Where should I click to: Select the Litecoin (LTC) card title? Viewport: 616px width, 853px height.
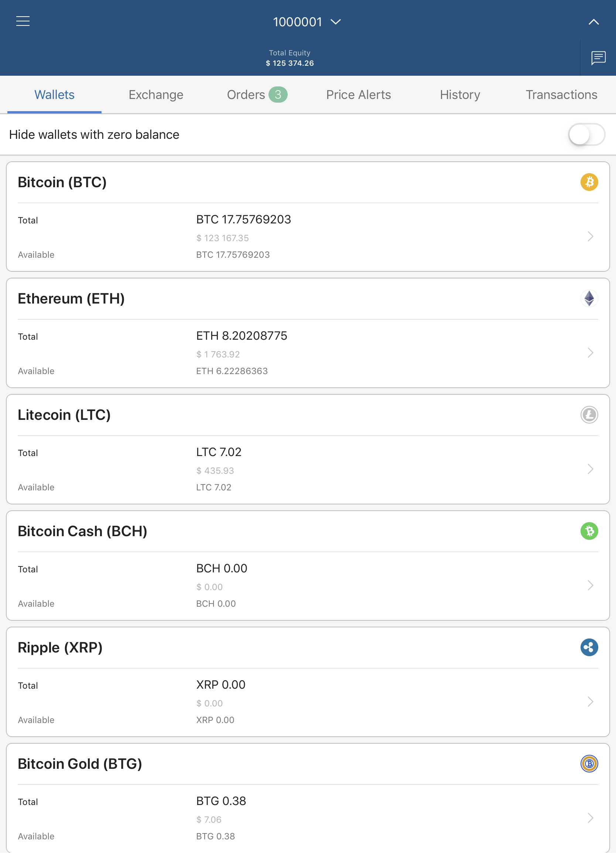coord(64,414)
